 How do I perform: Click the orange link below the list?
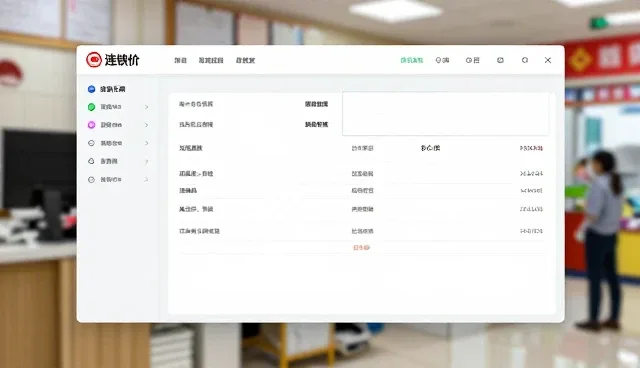[361, 248]
